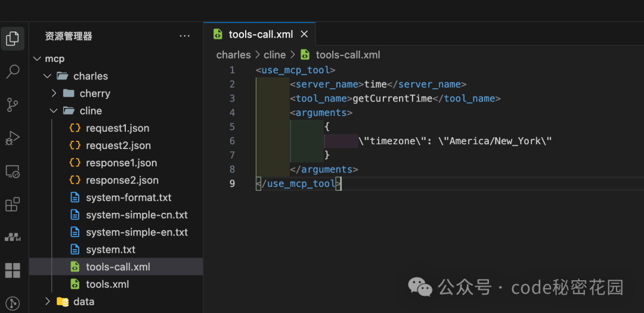The height and width of the screenshot is (313, 644).
Task: Expand the cherry folder
Action: tap(54, 93)
